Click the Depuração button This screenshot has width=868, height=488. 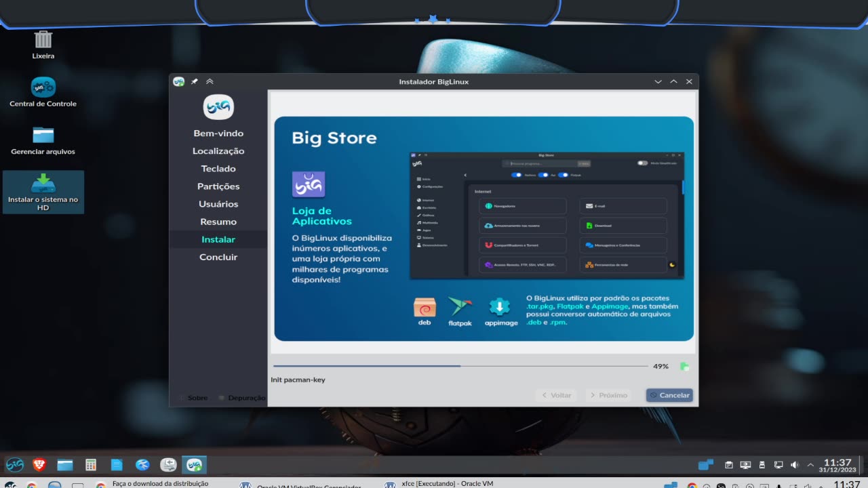242,398
